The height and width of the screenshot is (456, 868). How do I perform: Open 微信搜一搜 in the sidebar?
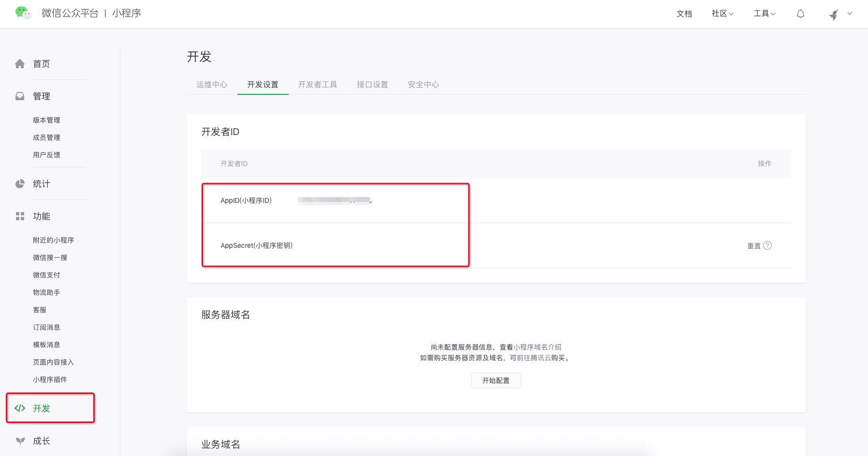[x=50, y=258]
